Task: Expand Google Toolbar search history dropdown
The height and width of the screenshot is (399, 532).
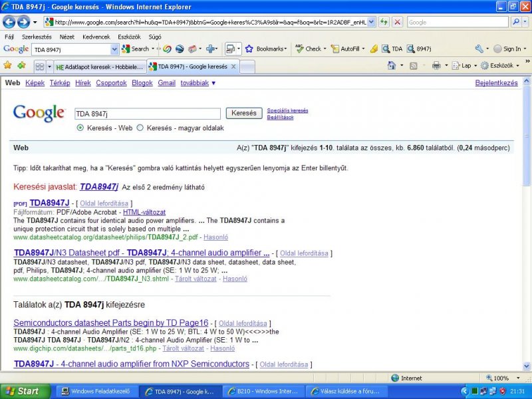Action: 114,49
